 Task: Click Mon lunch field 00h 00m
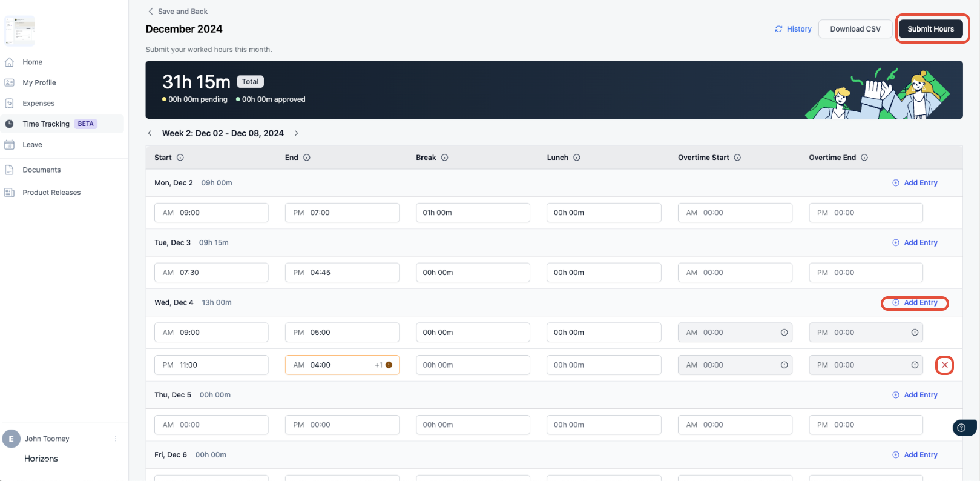[604, 213]
